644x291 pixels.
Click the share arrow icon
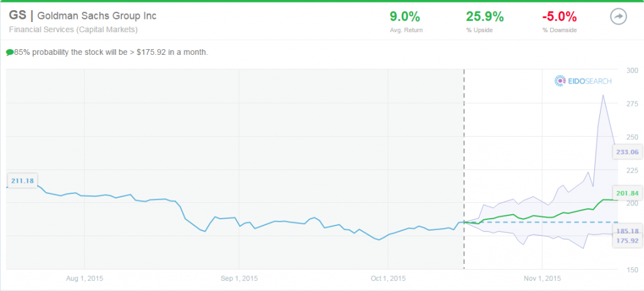619,17
